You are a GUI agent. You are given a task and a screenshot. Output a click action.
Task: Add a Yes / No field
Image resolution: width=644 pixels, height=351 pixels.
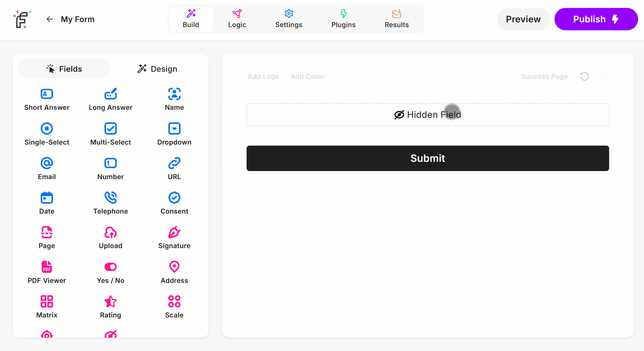111,273
